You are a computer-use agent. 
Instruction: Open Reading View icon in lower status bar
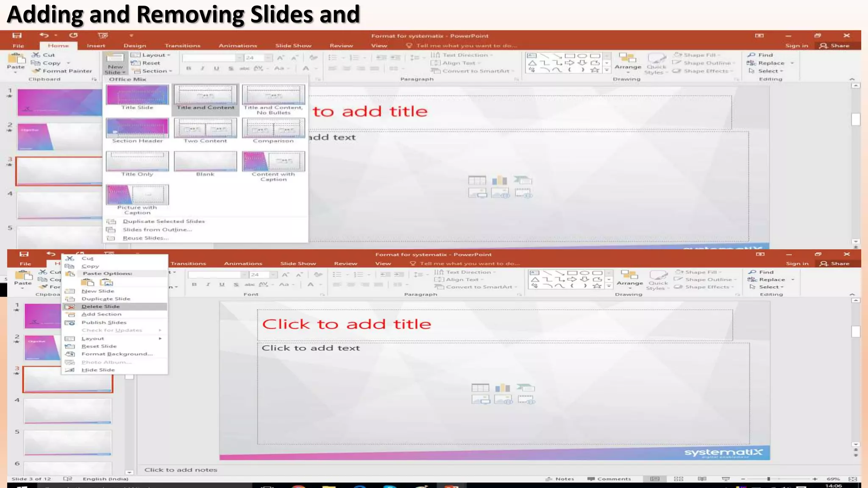[x=702, y=479]
